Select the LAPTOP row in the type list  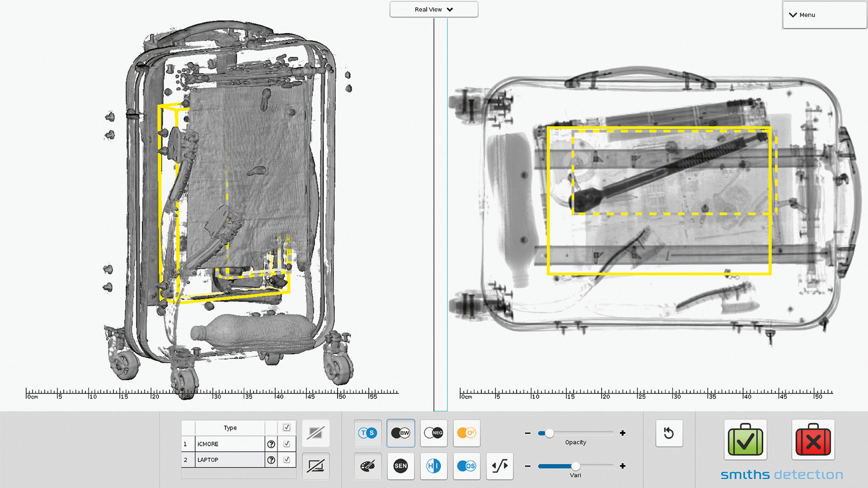coord(230,460)
